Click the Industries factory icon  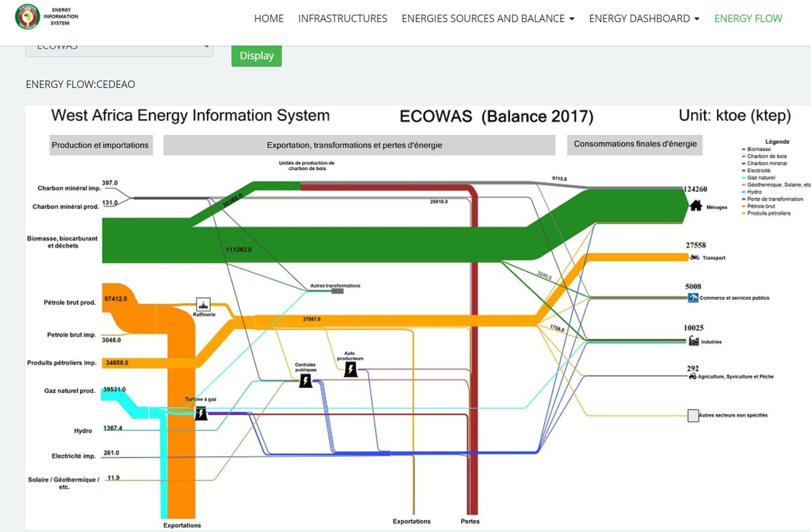[x=694, y=341]
